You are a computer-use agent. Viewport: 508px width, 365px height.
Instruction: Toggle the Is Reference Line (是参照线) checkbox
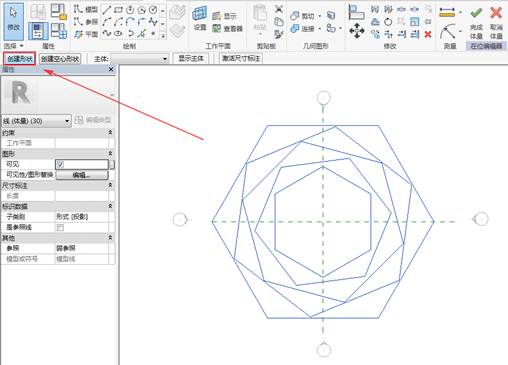60,228
